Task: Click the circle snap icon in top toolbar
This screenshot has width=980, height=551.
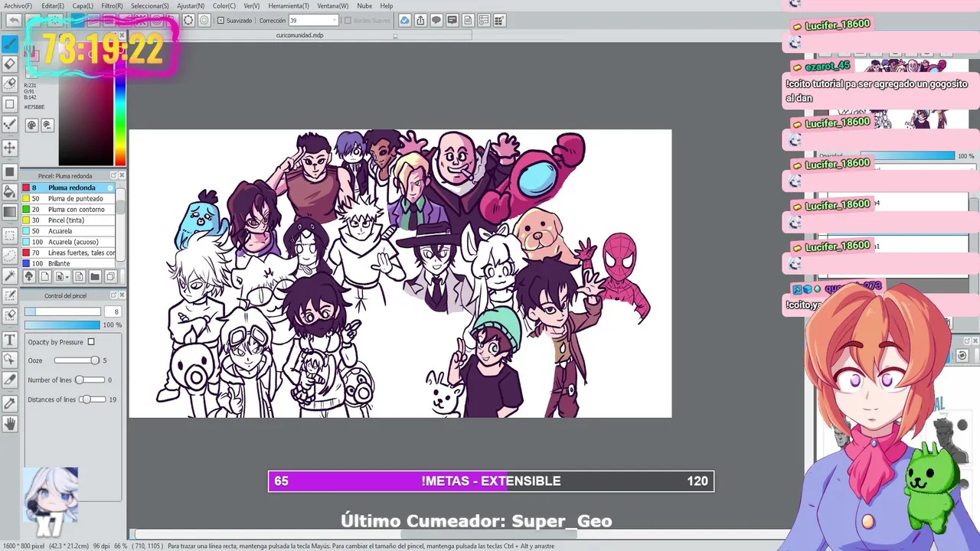Action: [188, 20]
